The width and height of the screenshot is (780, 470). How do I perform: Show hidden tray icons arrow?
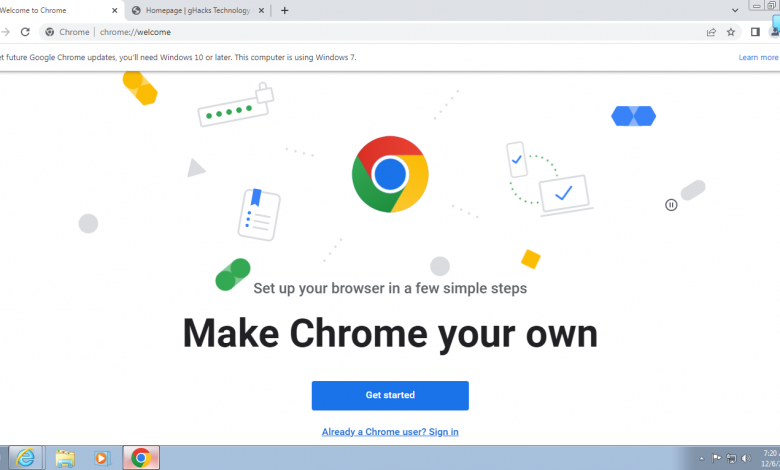pyautogui.click(x=701, y=459)
